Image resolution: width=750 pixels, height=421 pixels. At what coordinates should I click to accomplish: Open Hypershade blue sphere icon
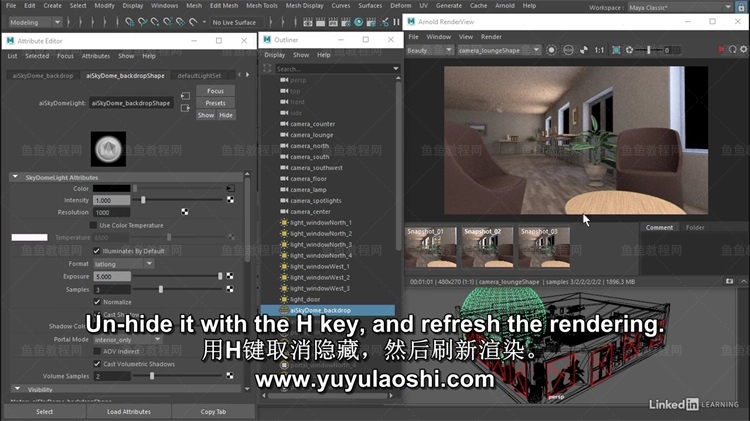[358, 22]
